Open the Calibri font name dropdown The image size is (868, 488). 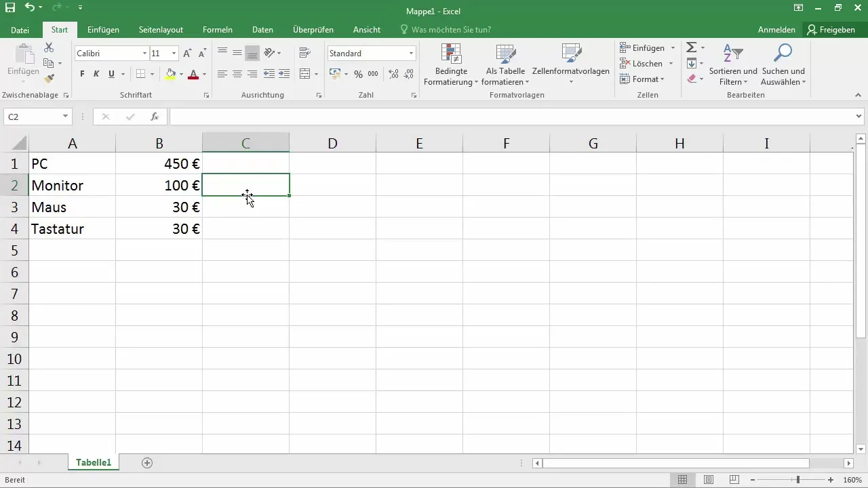coord(144,54)
